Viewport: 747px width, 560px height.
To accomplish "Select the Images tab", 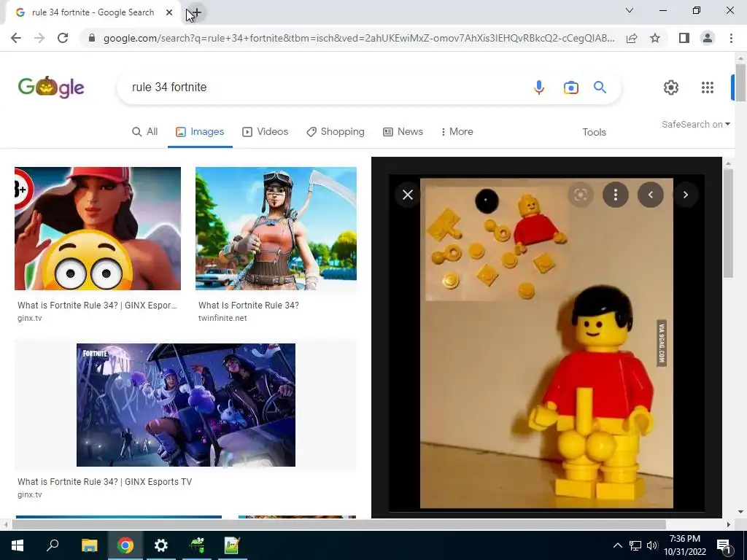I will click(x=200, y=132).
